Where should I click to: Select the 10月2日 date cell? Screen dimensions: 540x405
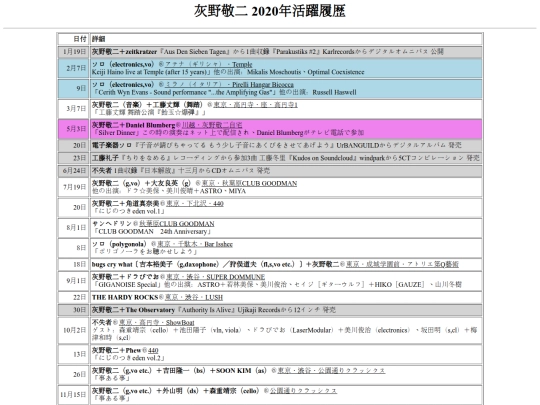coord(74,330)
